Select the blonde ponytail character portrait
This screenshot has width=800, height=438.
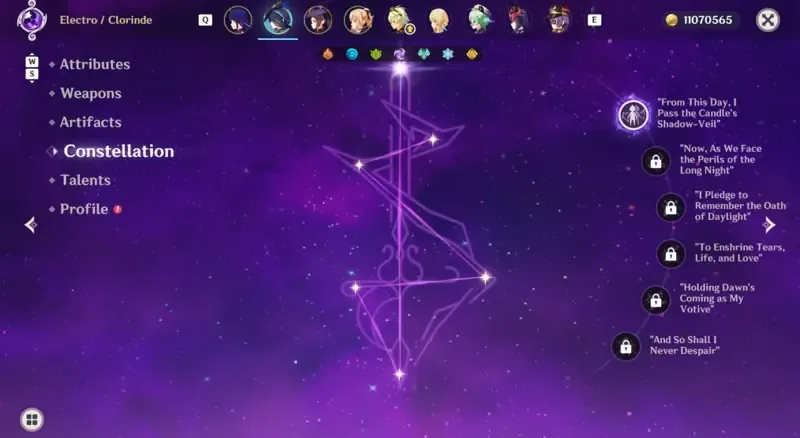click(x=358, y=20)
